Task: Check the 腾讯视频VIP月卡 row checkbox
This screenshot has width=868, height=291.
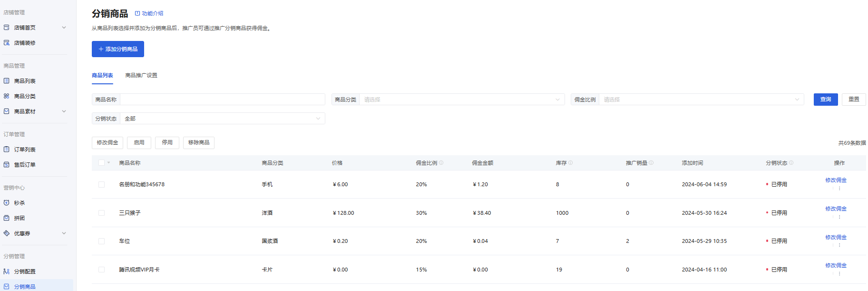Action: (101, 270)
